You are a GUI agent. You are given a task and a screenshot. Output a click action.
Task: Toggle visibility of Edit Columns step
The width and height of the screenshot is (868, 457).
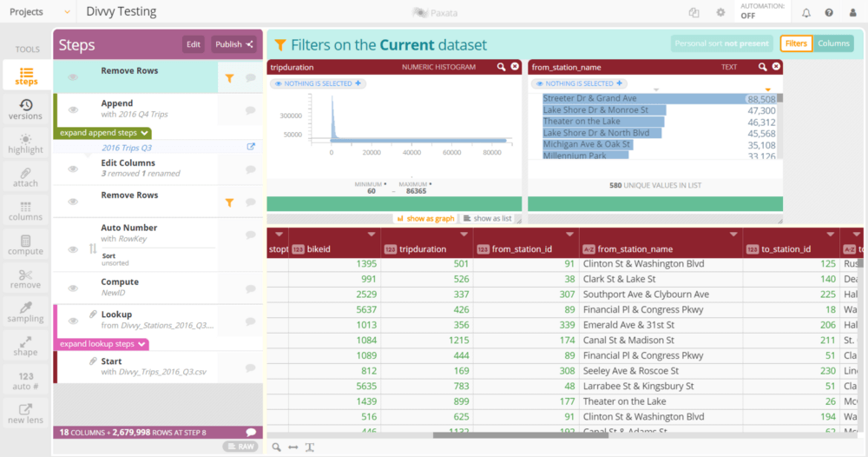coord(73,168)
